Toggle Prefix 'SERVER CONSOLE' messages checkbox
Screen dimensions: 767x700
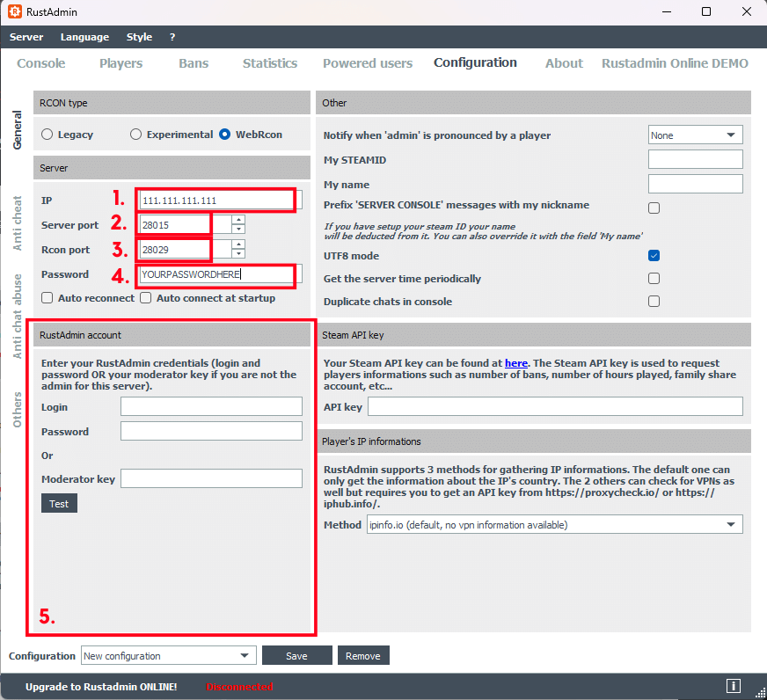(x=654, y=208)
